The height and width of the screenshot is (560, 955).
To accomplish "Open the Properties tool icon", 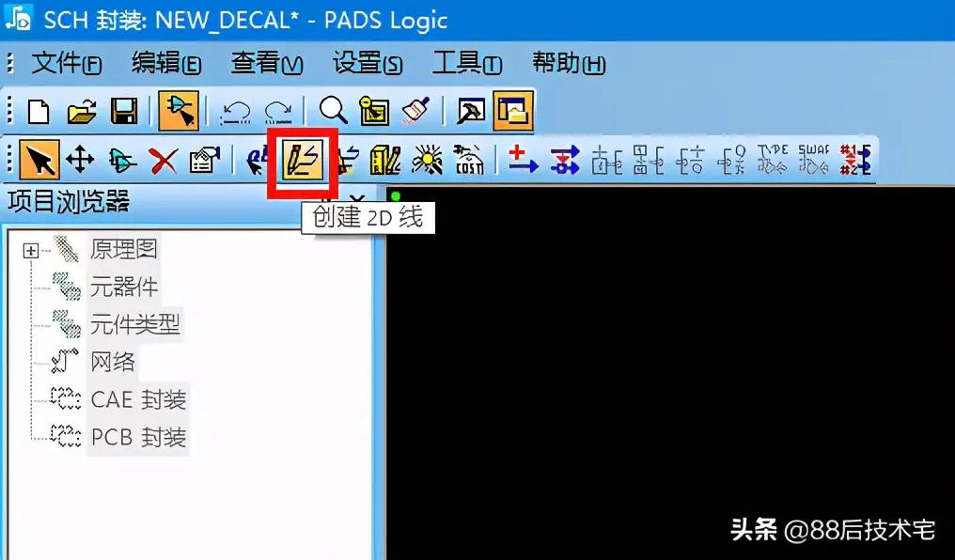I will (205, 160).
